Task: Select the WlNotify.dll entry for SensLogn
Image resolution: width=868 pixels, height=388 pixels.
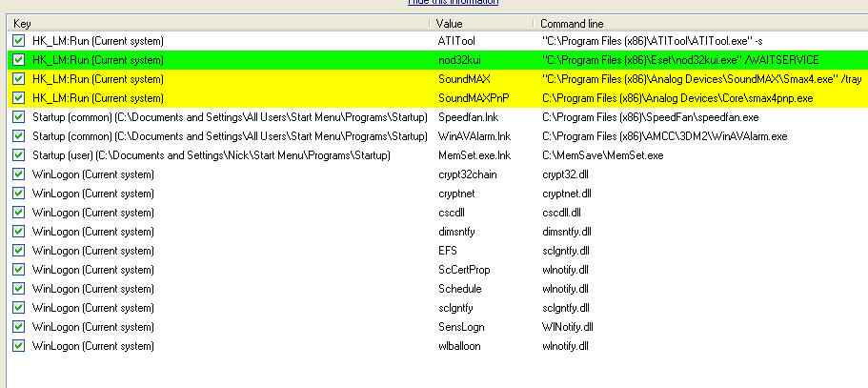Action: coord(568,327)
